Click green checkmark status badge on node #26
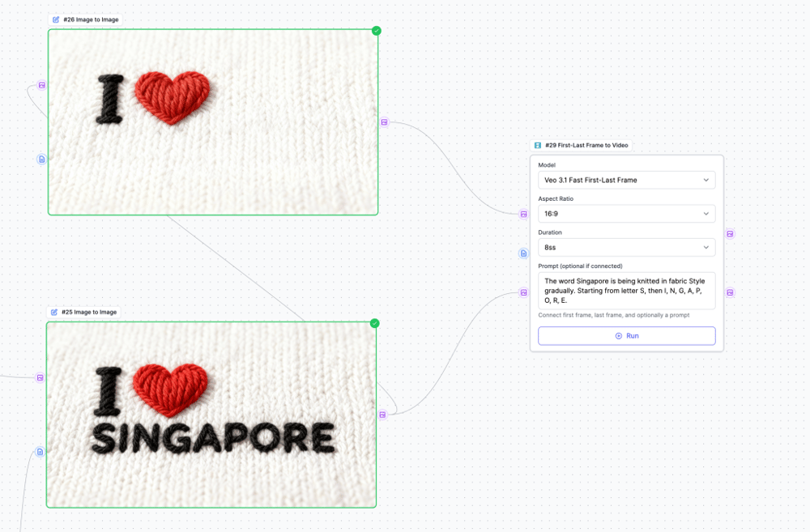810x532 pixels. click(376, 31)
